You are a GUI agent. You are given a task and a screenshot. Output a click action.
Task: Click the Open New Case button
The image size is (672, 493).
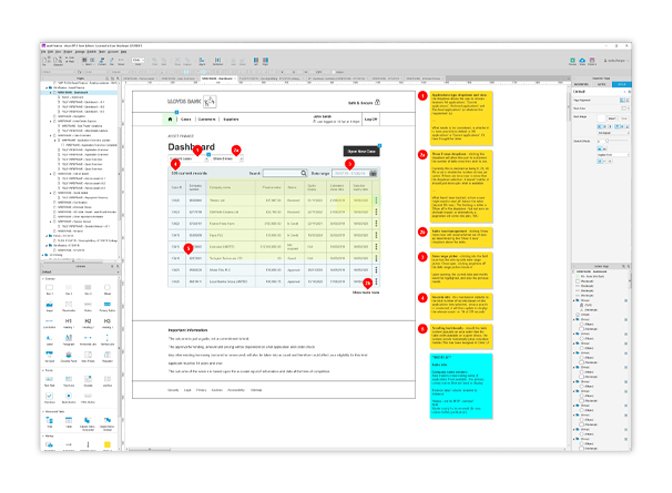(x=362, y=151)
